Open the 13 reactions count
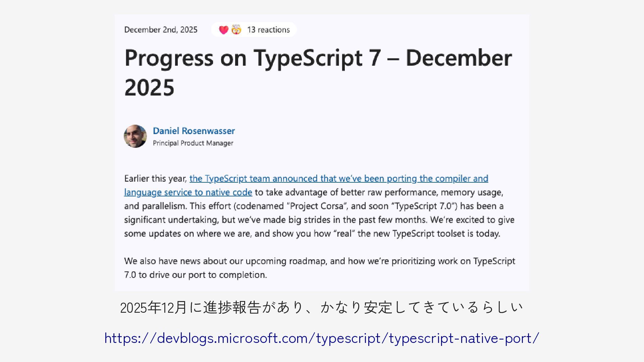Screen dimensions: 644x362 (268, 30)
